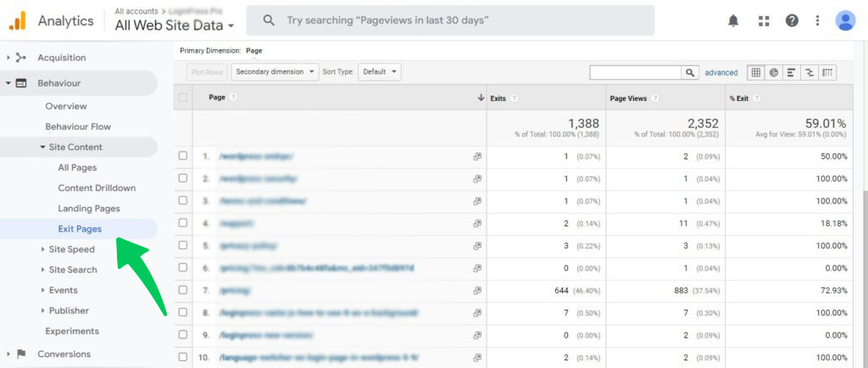This screenshot has width=868, height=368.
Task: Click the advanced filter link
Action: tap(721, 72)
